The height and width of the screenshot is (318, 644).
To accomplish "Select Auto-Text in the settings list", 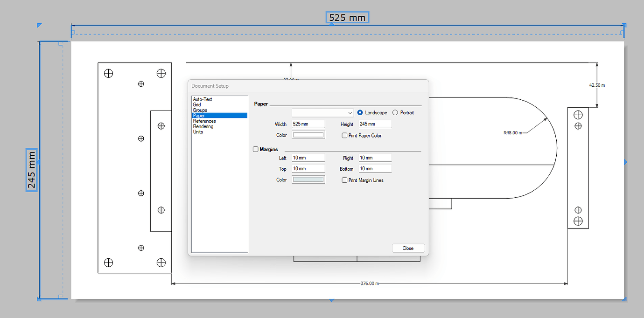I will (202, 99).
